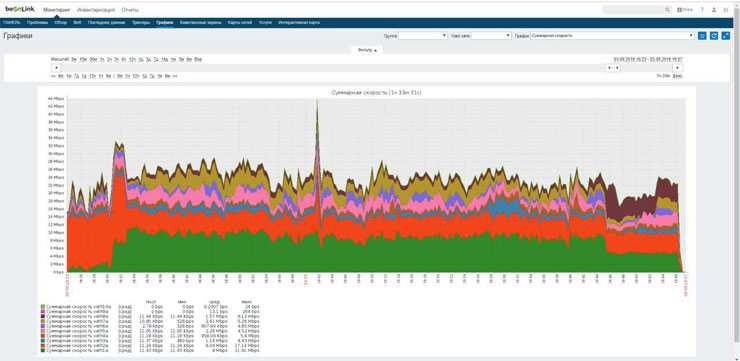This screenshot has width=740, height=361.
Task: Toggle the фикс link under slider
Action: click(678, 76)
